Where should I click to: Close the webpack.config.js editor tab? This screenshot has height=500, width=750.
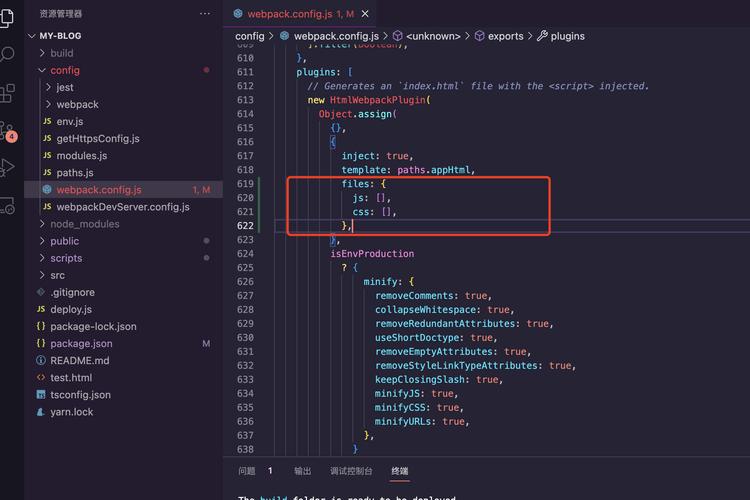pos(365,14)
